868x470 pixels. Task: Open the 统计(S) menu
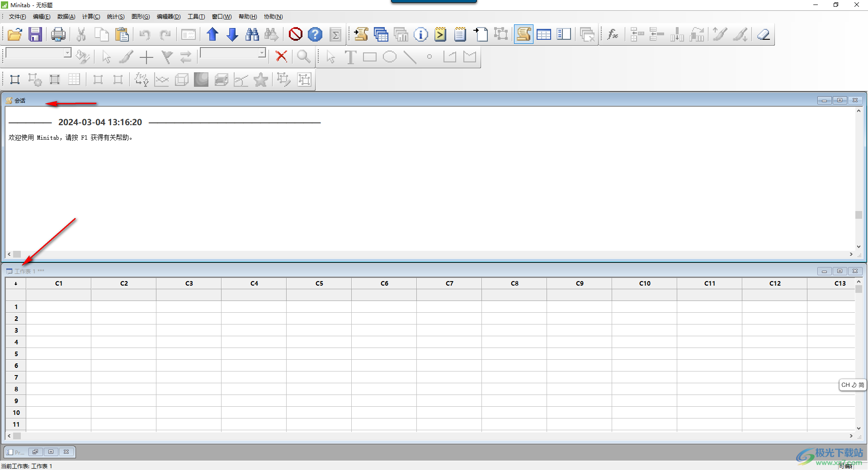(x=116, y=17)
